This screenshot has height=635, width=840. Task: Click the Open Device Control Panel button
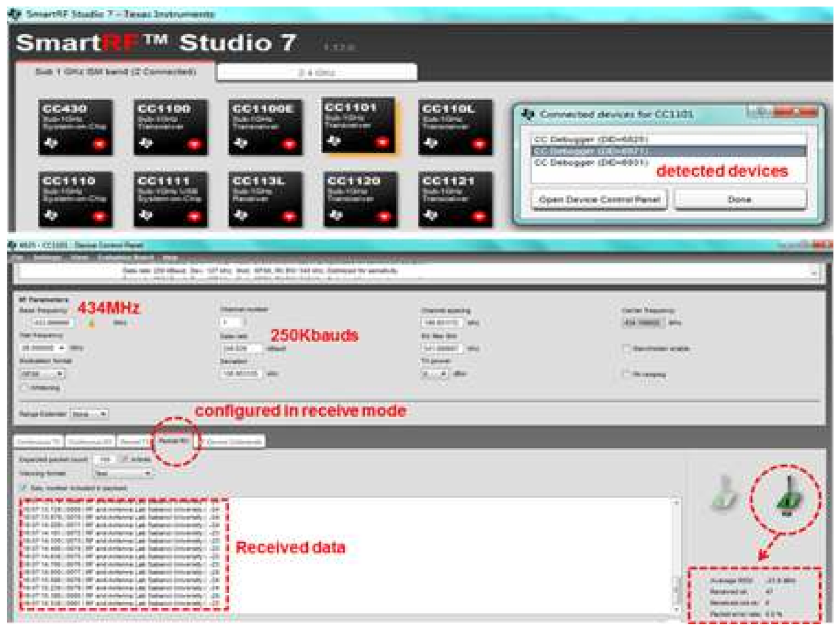click(x=599, y=200)
